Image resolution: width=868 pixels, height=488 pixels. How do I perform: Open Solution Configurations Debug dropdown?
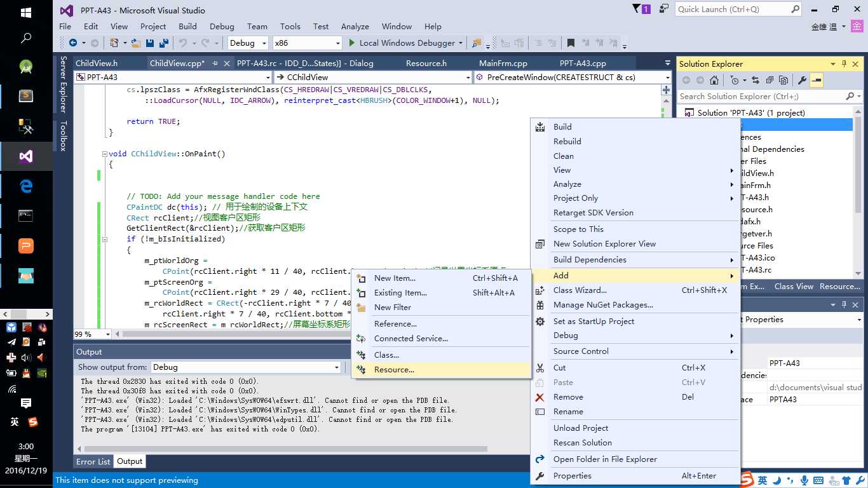(x=263, y=43)
